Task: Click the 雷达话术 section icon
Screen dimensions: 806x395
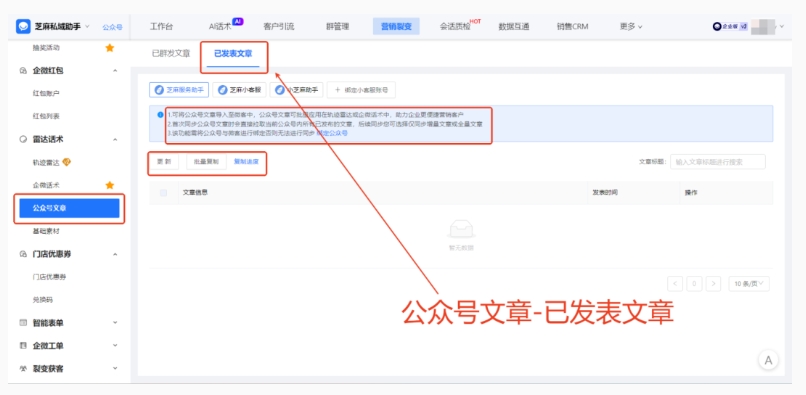Action: coord(23,139)
